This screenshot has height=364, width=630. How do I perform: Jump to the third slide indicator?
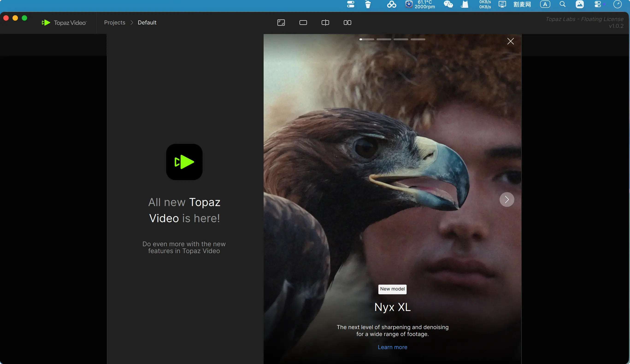click(x=401, y=39)
